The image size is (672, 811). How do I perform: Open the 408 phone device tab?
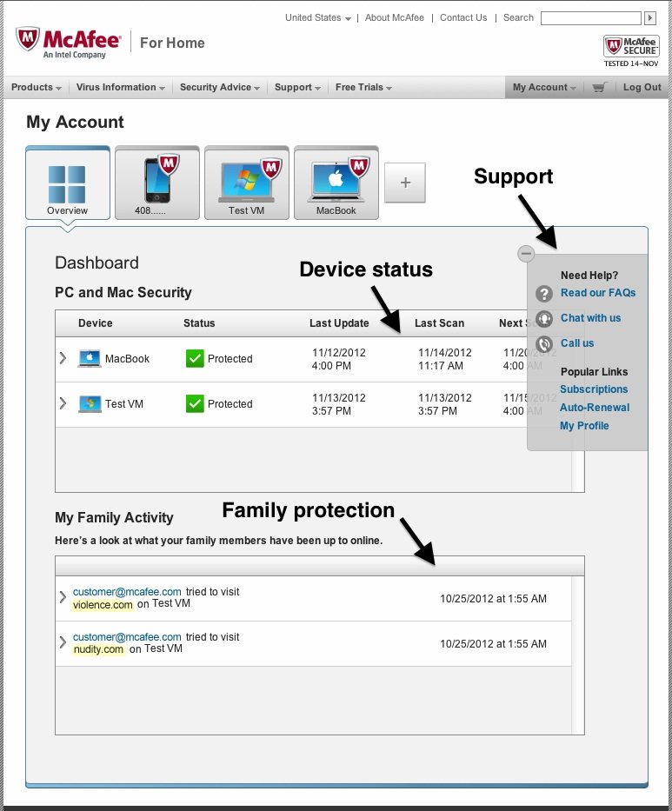157,183
